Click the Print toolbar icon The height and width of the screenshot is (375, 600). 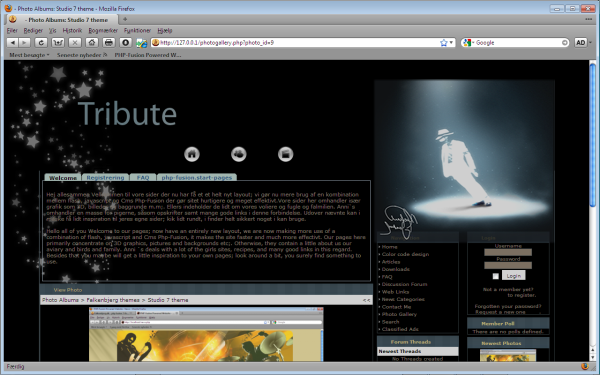[109, 43]
